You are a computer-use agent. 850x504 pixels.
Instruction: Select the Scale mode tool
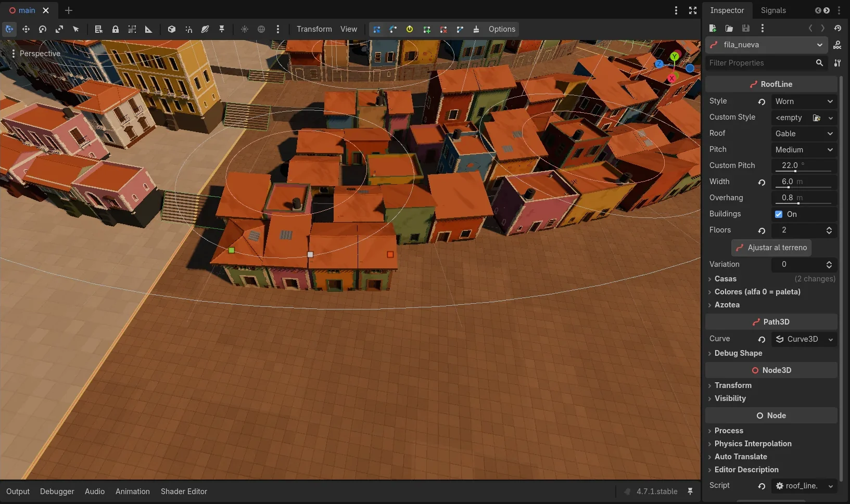[59, 29]
